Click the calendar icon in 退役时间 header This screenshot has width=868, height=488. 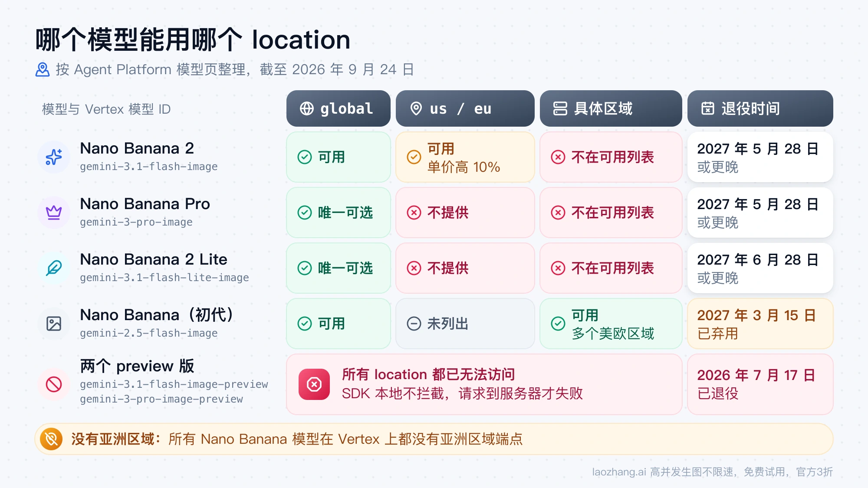708,108
